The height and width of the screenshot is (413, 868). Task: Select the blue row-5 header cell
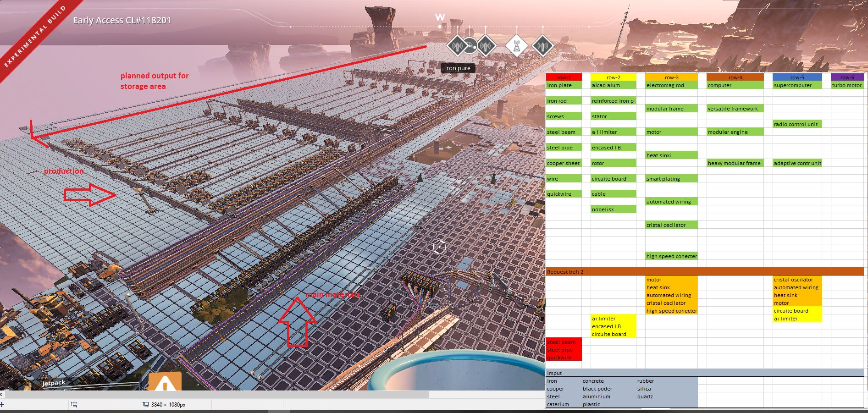pyautogui.click(x=797, y=77)
